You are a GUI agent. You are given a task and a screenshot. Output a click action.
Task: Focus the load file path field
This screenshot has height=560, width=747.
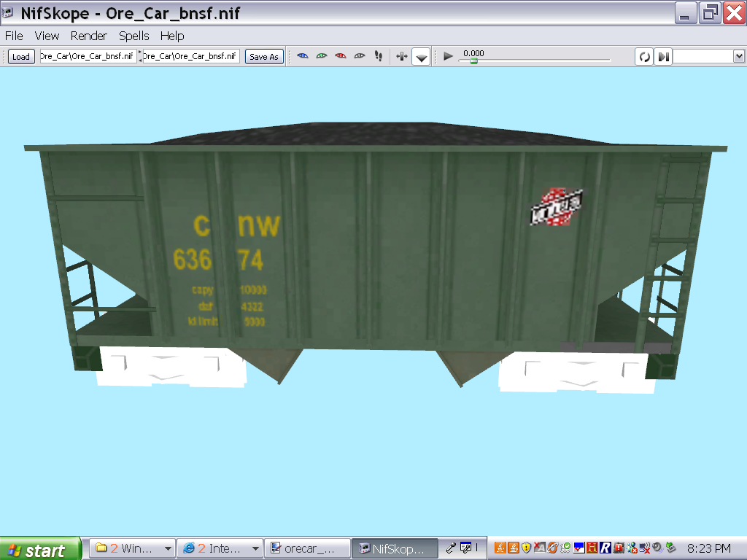point(88,56)
